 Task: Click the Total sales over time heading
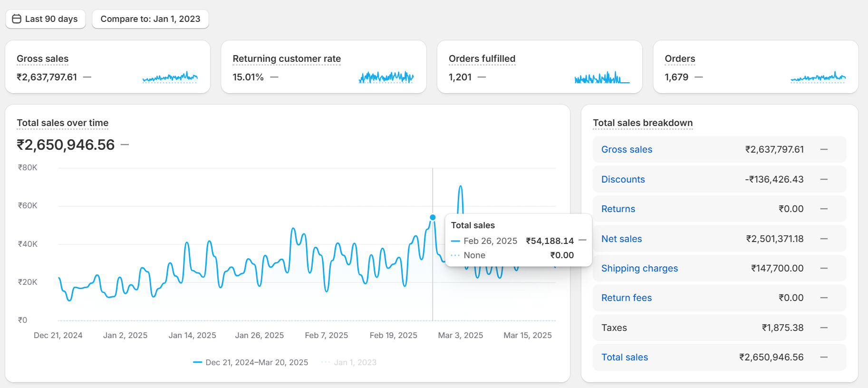[63, 123]
